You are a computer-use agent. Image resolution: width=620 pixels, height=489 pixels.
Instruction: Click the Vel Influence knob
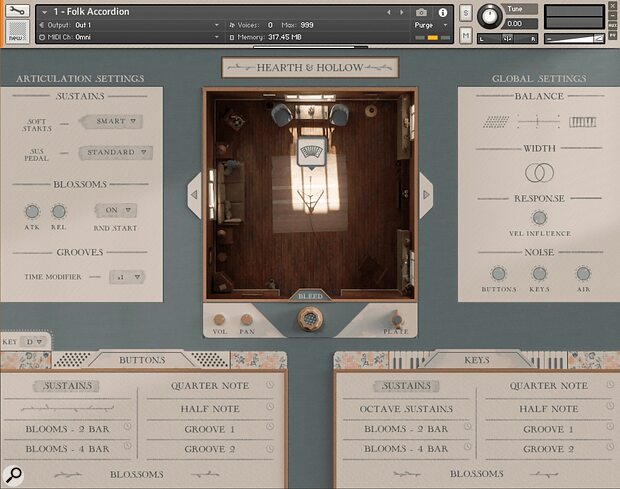[539, 218]
